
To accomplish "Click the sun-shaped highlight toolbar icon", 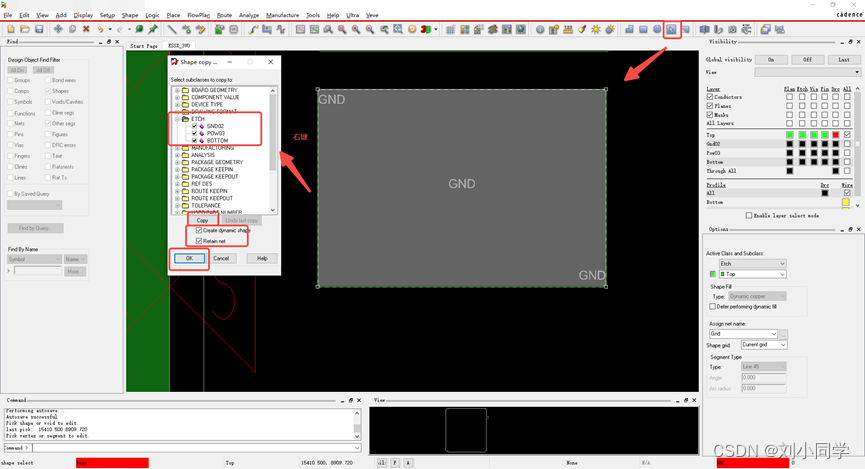I will [x=596, y=30].
